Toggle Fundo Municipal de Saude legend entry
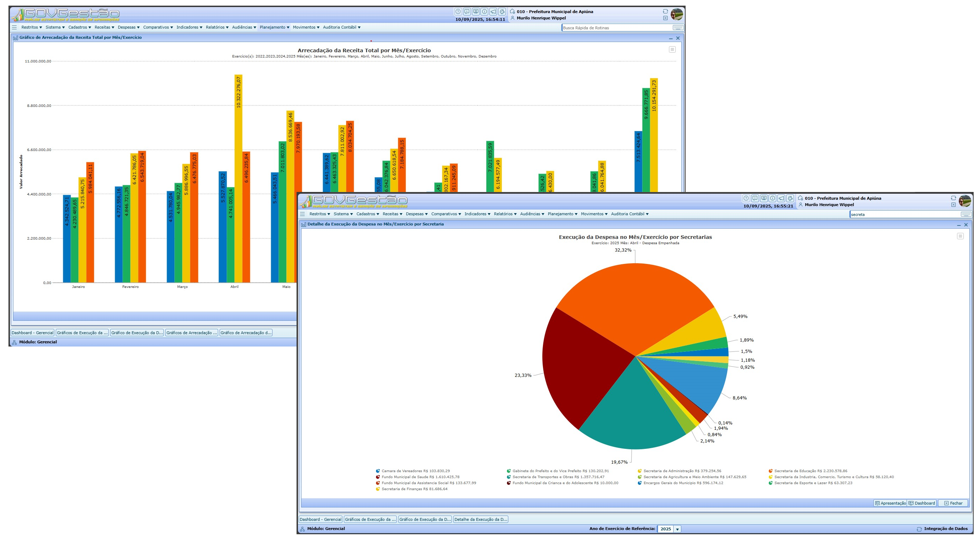 (x=420, y=477)
